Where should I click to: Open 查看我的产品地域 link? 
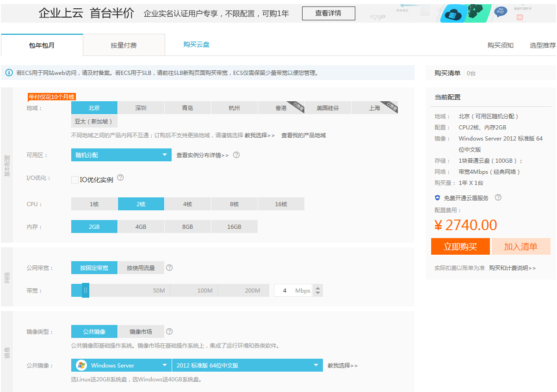pyautogui.click(x=303, y=135)
